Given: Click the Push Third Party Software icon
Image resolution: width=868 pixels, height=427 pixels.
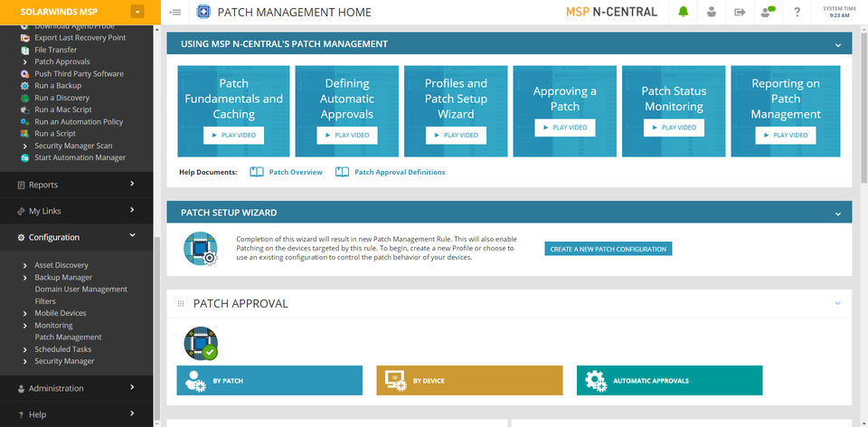Looking at the screenshot, I should click(x=25, y=73).
